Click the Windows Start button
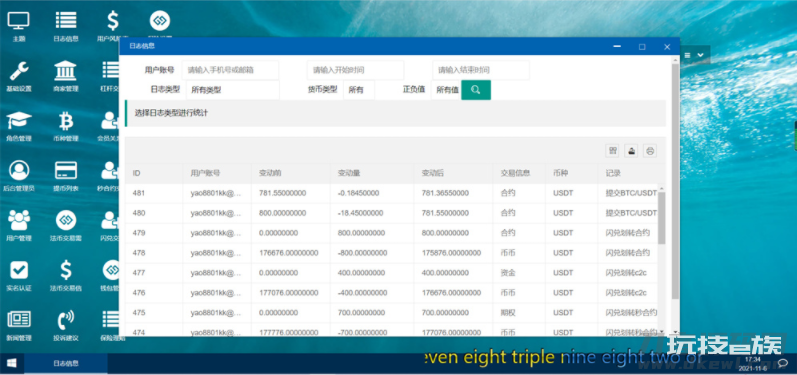 12,363
